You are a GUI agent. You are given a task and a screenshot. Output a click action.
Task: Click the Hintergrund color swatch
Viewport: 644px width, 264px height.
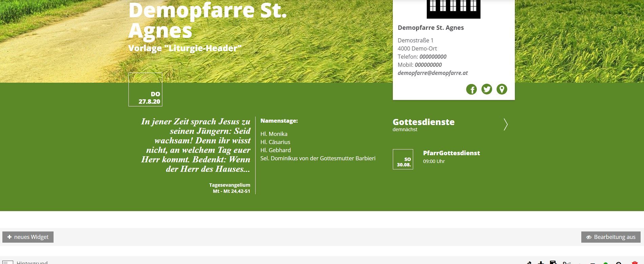coord(8,262)
